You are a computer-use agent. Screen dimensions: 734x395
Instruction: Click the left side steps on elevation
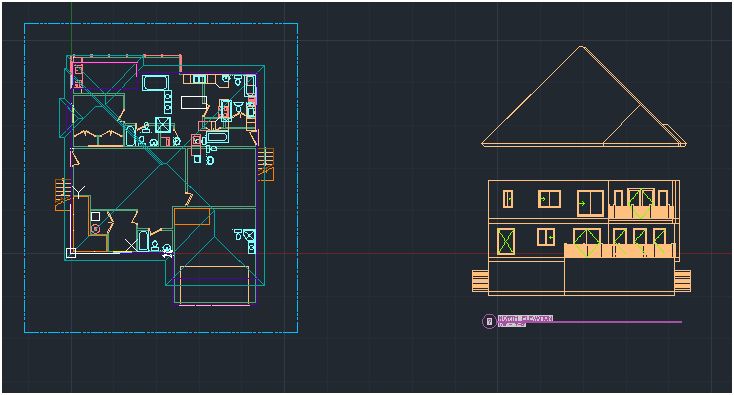coord(480,281)
